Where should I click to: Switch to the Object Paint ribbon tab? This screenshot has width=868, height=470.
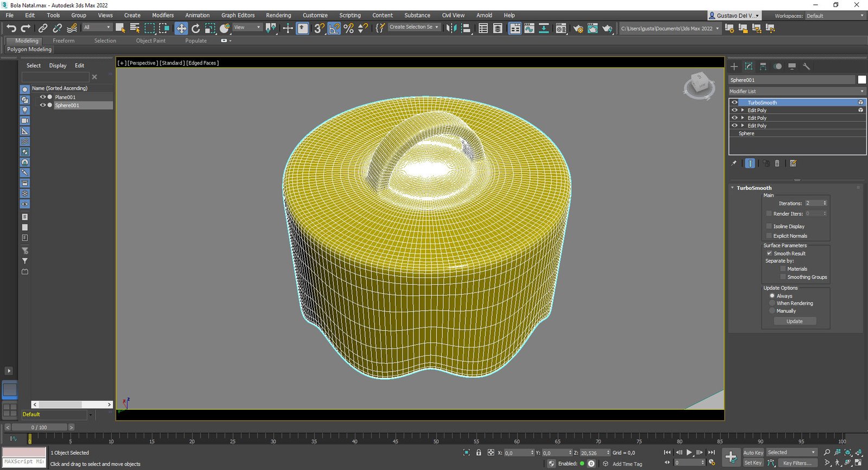[x=151, y=41]
